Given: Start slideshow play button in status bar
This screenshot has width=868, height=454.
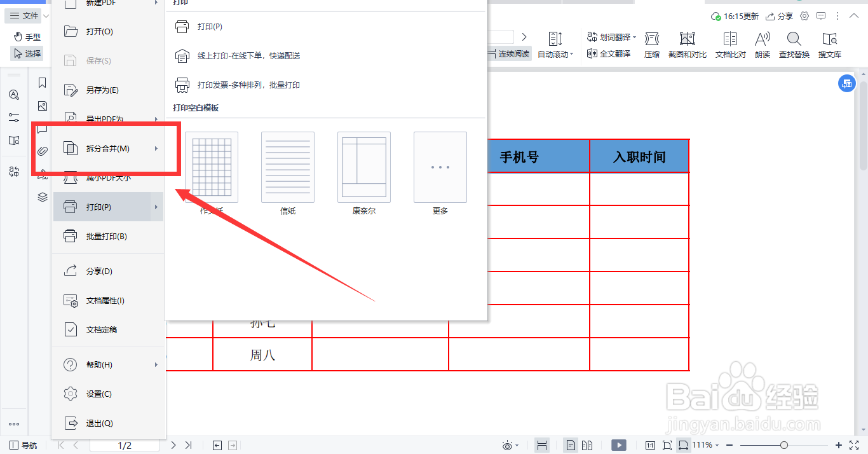Looking at the screenshot, I should coord(618,446).
